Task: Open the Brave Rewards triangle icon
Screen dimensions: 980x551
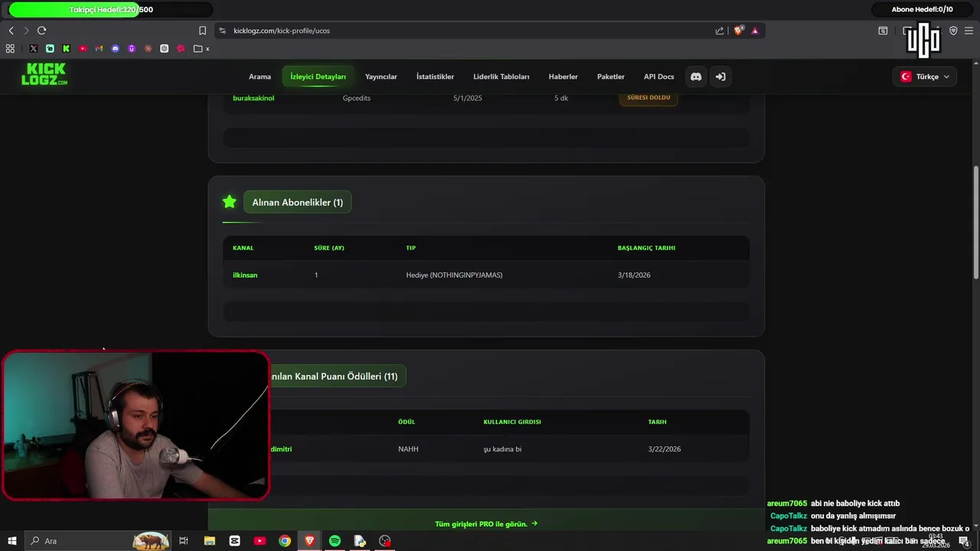Action: [x=755, y=31]
